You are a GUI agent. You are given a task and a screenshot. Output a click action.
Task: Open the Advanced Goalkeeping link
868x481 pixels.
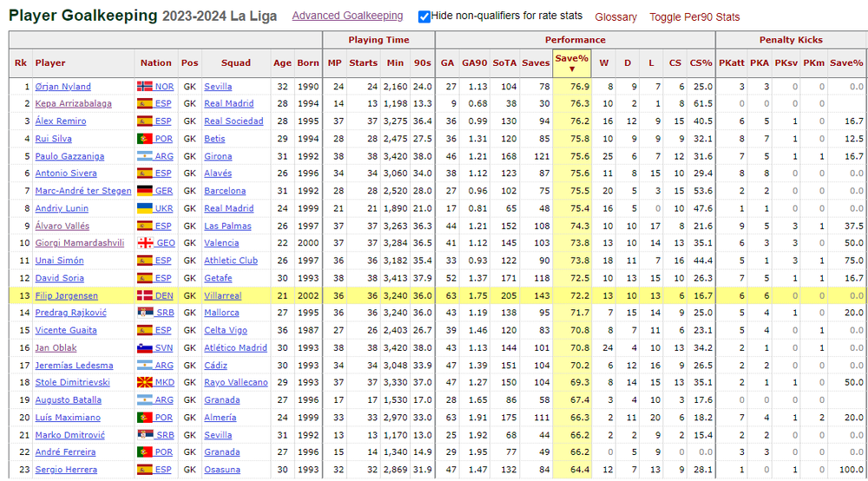347,16
